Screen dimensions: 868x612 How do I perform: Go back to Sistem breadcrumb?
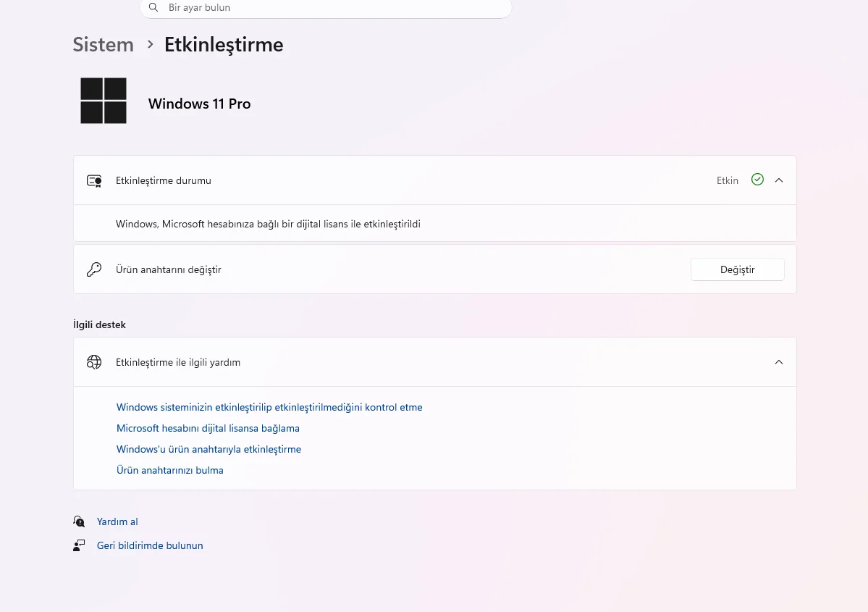coord(104,44)
